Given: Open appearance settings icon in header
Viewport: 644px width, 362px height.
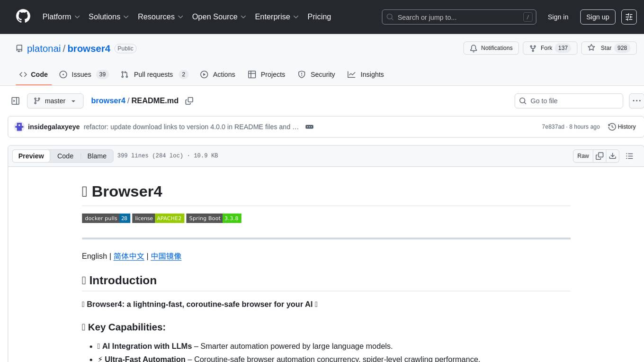Looking at the screenshot, I should click(629, 17).
